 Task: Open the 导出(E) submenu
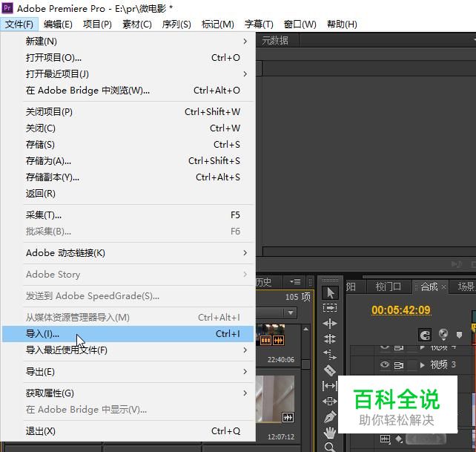(x=128, y=372)
